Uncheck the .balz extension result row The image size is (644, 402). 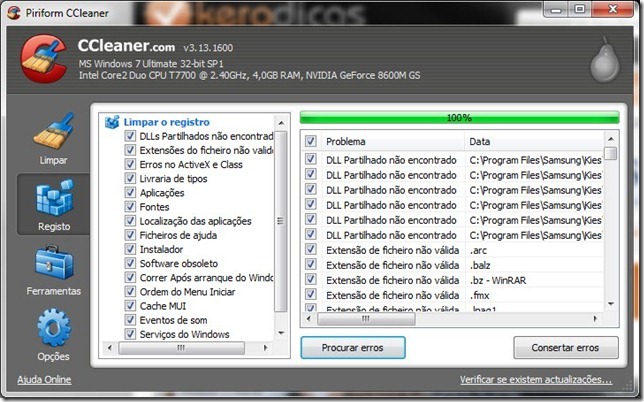pos(311,264)
